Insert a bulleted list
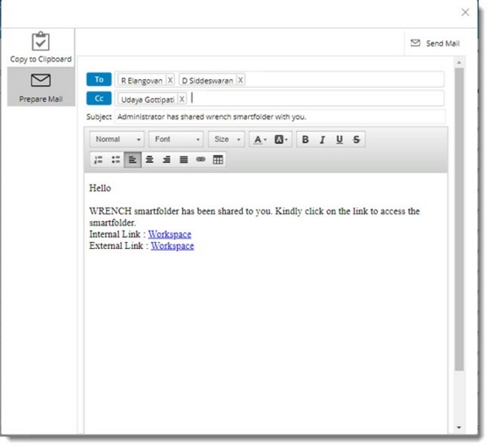Screen dimensions: 490x448 point(116,160)
